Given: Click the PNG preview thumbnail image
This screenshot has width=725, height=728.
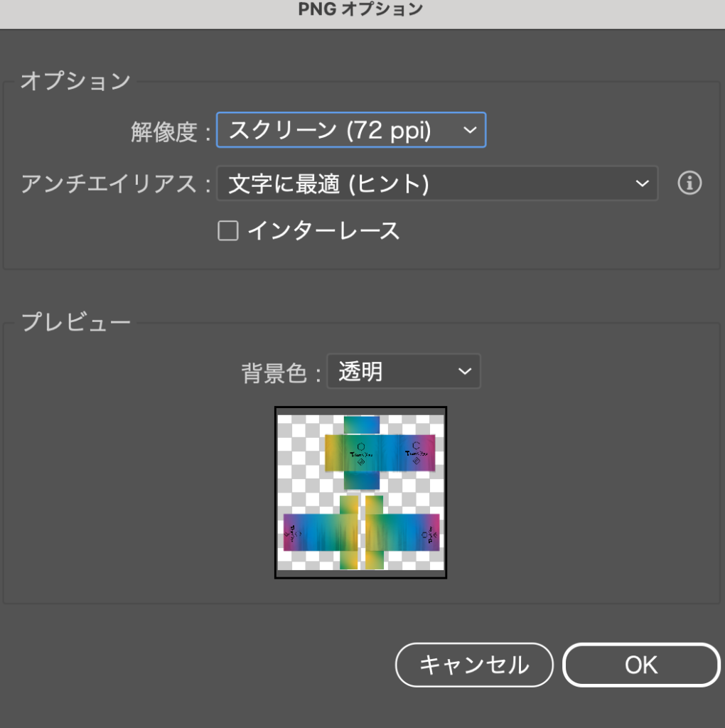Looking at the screenshot, I should pos(360,492).
